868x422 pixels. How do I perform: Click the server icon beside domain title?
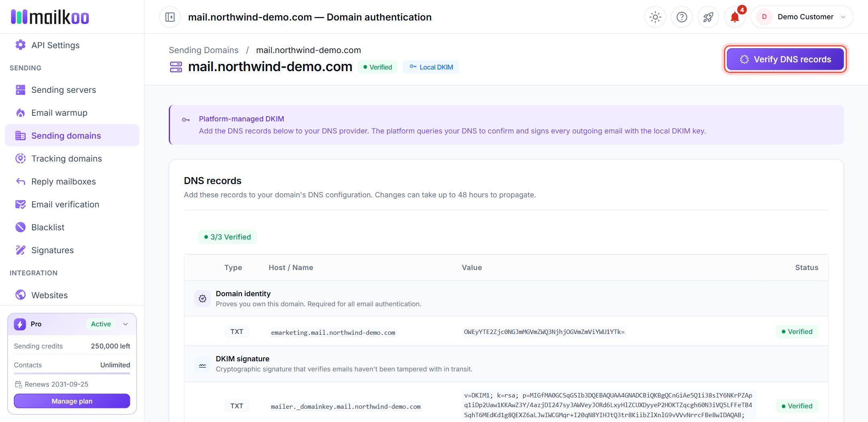(x=176, y=67)
